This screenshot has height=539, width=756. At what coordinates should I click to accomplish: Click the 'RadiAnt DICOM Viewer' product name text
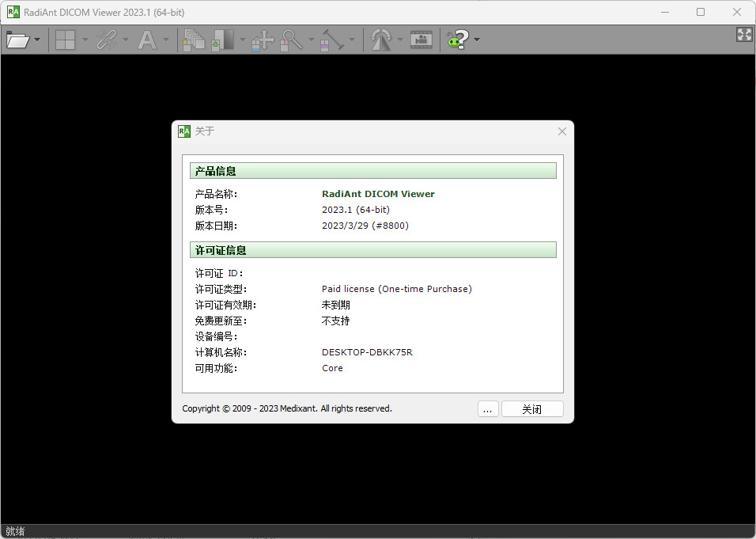(378, 194)
